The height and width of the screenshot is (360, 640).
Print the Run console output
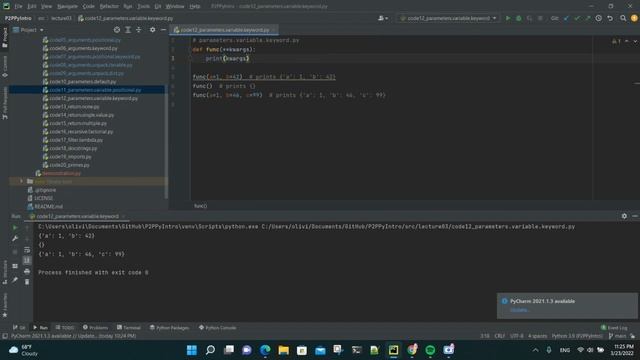click(27, 271)
